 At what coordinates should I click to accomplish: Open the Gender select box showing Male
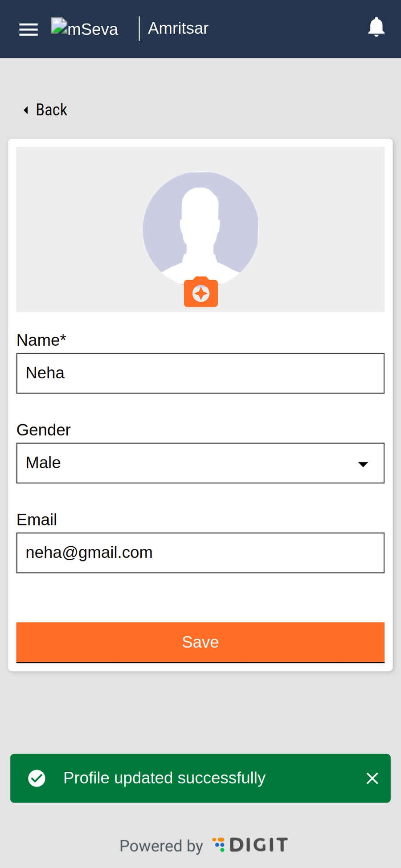pyautogui.click(x=187, y=463)
